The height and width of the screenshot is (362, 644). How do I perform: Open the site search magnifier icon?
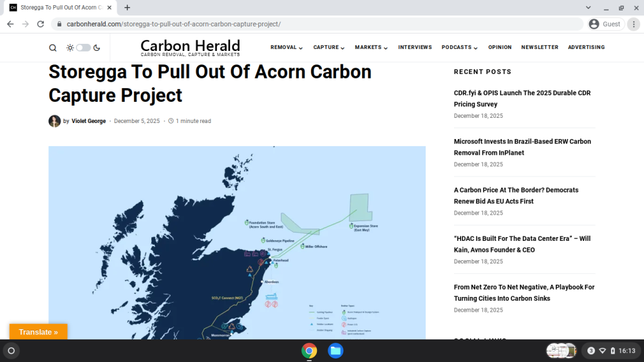53,48
